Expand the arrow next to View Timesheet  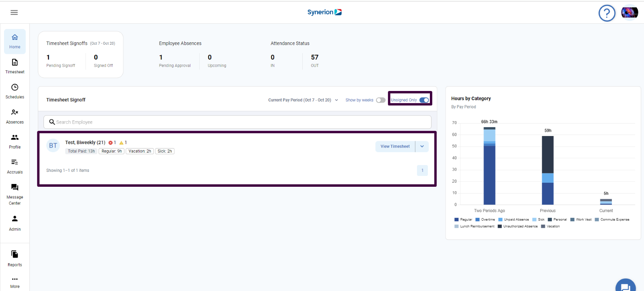(422, 147)
